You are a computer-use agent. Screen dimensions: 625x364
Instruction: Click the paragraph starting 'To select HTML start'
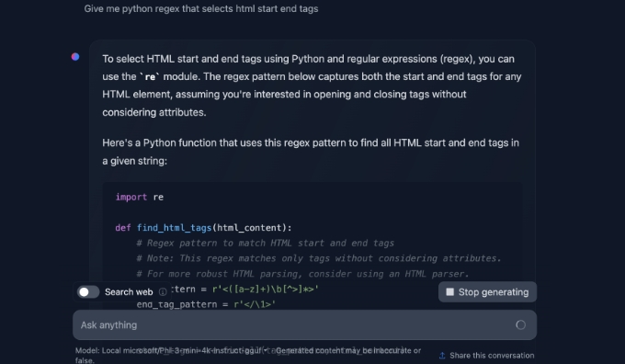pos(312,85)
